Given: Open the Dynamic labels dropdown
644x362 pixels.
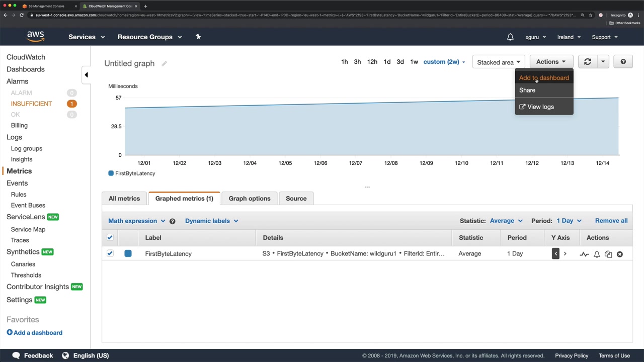Looking at the screenshot, I should 212,221.
